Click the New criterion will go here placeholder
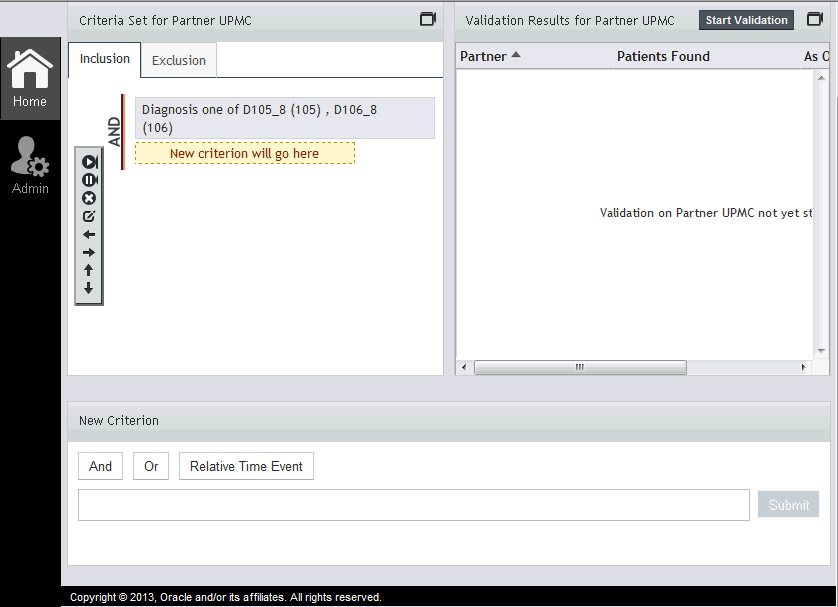This screenshot has width=838, height=607. pyautogui.click(x=245, y=153)
